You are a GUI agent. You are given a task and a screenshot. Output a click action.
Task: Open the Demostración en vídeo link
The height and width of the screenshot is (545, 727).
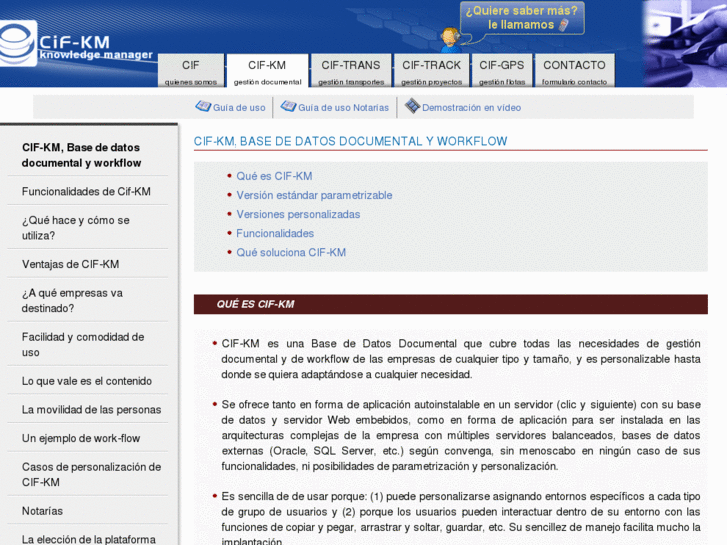coord(472,108)
